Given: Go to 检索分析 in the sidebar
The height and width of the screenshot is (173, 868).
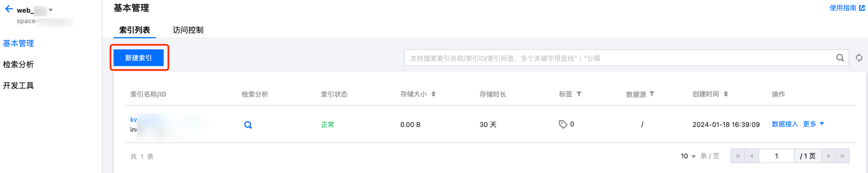Looking at the screenshot, I should pyautogui.click(x=19, y=64).
